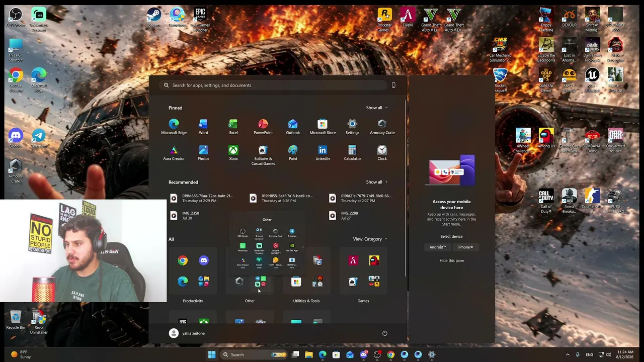644x362 pixels.
Task: Open Task View on the taskbar
Action: 295,354
